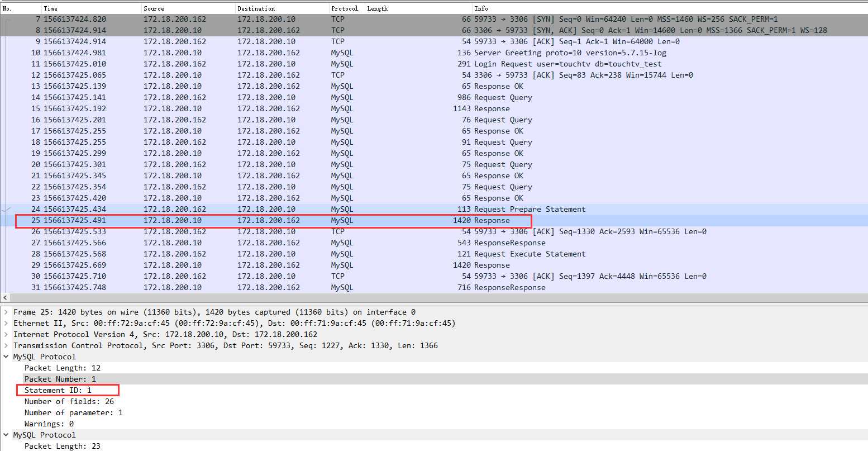
Task: Expand the Ethernet II details row
Action: tap(6, 323)
